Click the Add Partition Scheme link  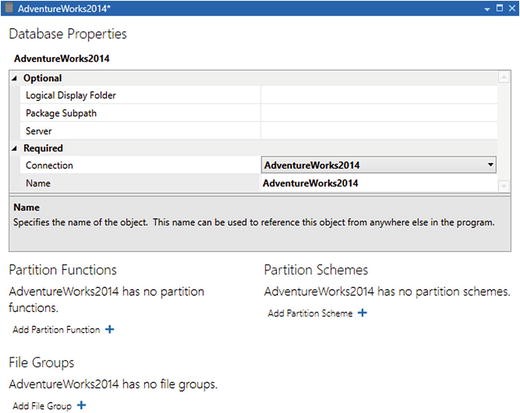310,313
